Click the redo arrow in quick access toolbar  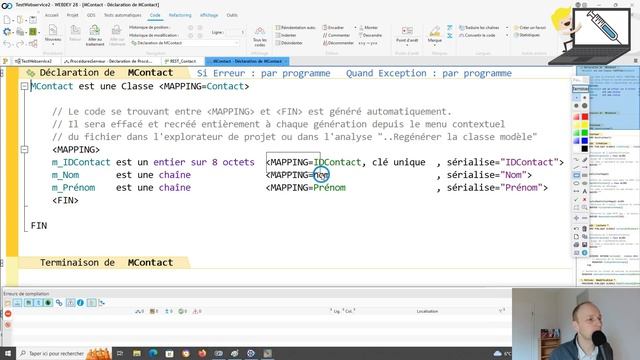(20, 44)
